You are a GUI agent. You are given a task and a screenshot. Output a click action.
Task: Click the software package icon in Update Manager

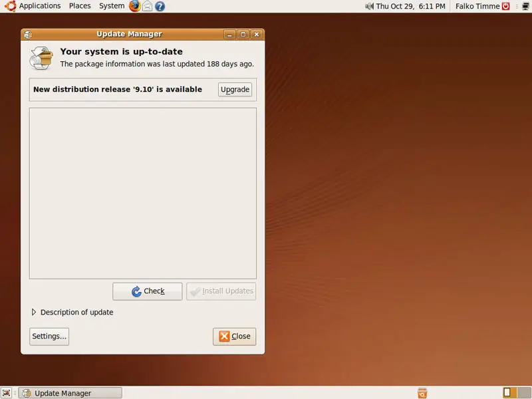pos(41,58)
